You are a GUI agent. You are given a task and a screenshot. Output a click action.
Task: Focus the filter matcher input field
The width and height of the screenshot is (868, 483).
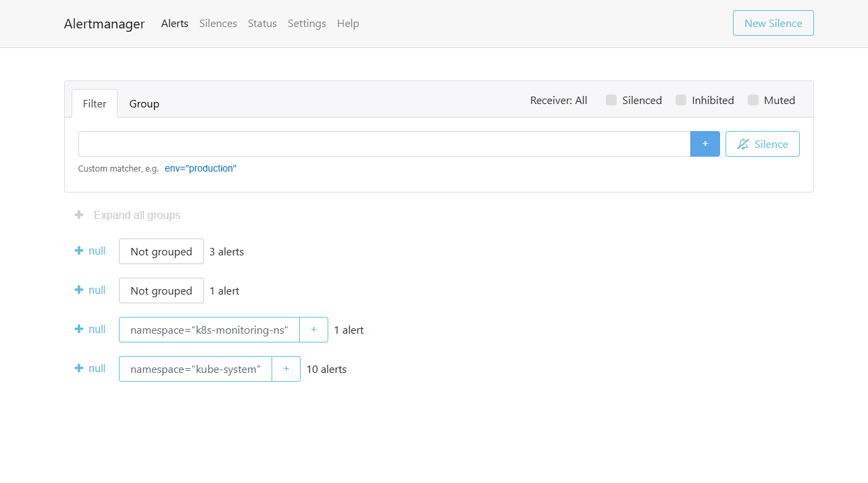(x=384, y=144)
